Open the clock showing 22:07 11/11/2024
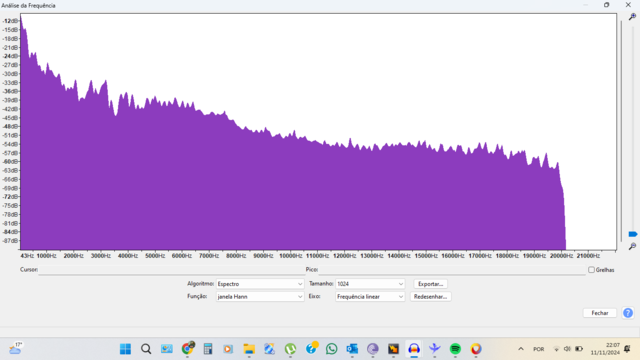The width and height of the screenshot is (640, 360). [605, 349]
